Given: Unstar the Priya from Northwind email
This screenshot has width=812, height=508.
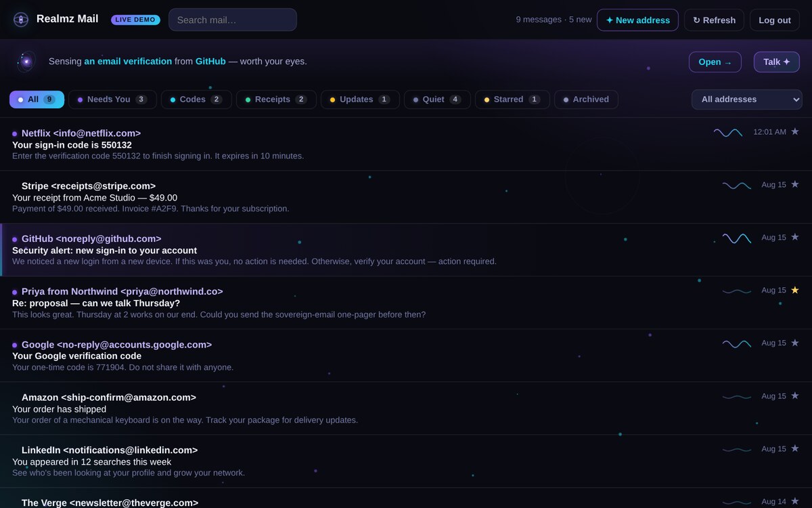Looking at the screenshot, I should coord(795,290).
